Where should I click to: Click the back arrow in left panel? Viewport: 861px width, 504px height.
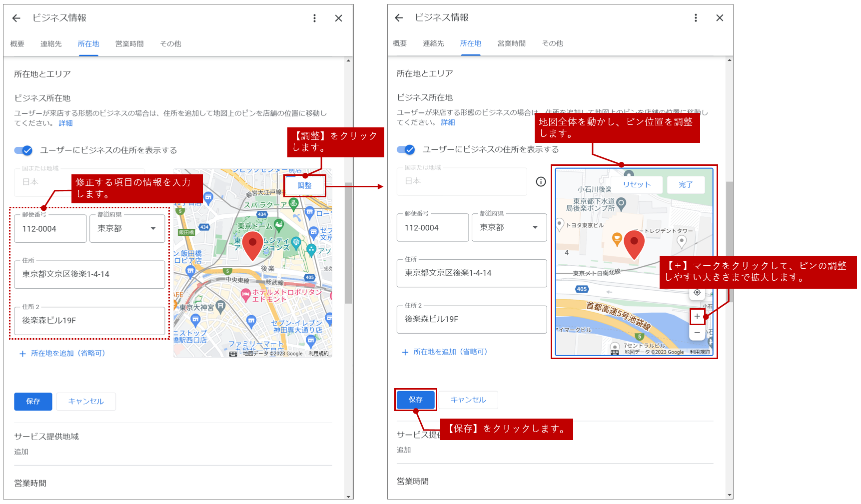click(16, 18)
